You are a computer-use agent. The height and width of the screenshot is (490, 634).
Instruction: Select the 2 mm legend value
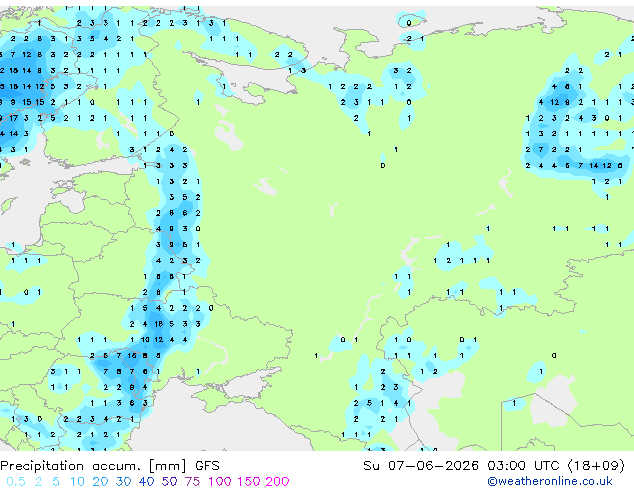38,482
